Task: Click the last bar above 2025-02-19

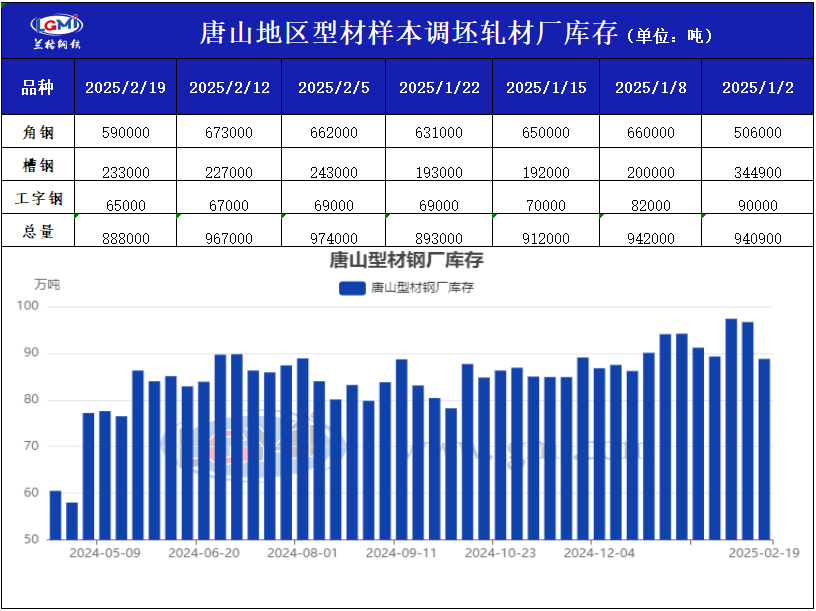Action: pos(764,450)
